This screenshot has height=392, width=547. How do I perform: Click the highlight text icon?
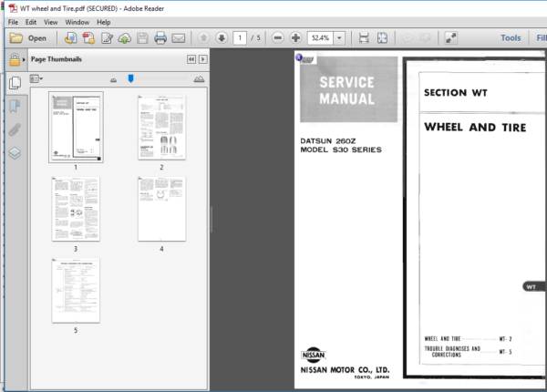(x=425, y=37)
